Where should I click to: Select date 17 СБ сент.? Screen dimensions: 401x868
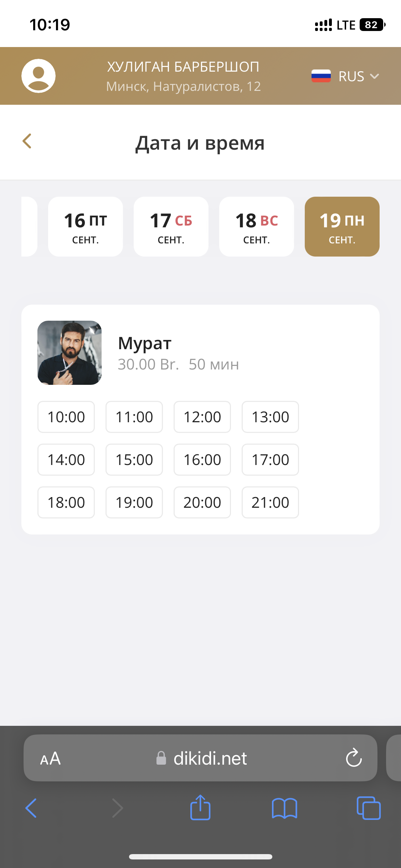coord(171,227)
